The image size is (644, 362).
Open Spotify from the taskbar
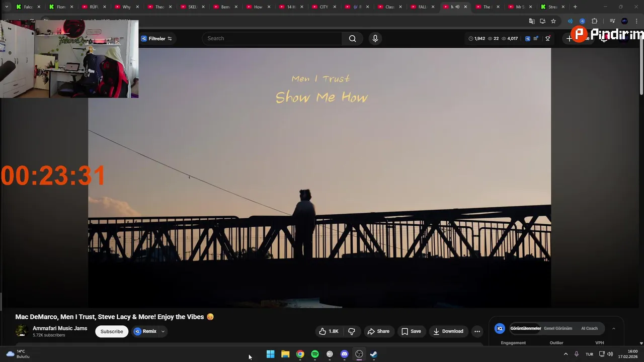pos(315,354)
